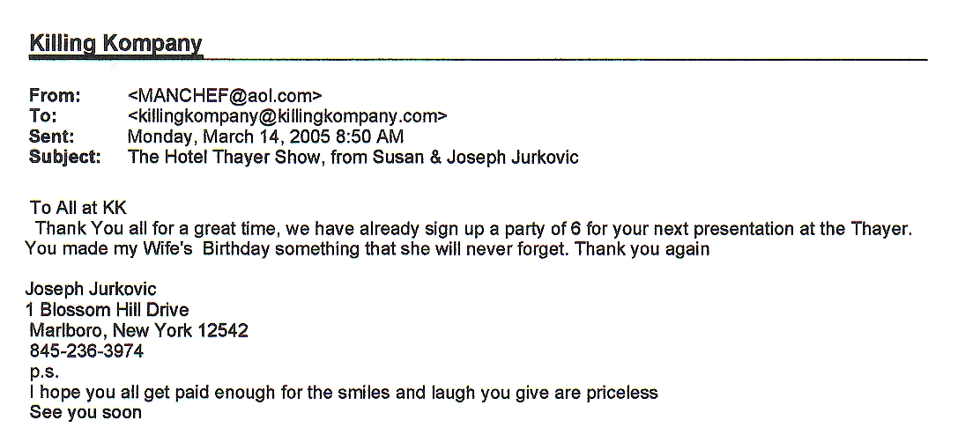Click the horizontal rule beneath the header

pos(479,60)
